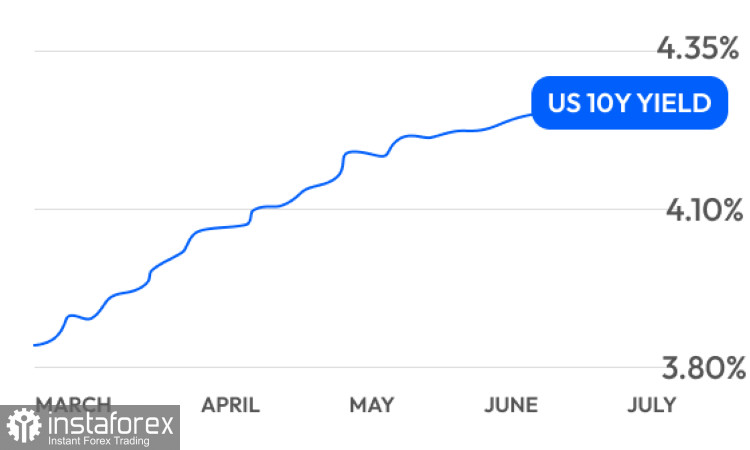This screenshot has width=750, height=450.
Task: Select the JUNE axis label
Action: [x=511, y=405]
